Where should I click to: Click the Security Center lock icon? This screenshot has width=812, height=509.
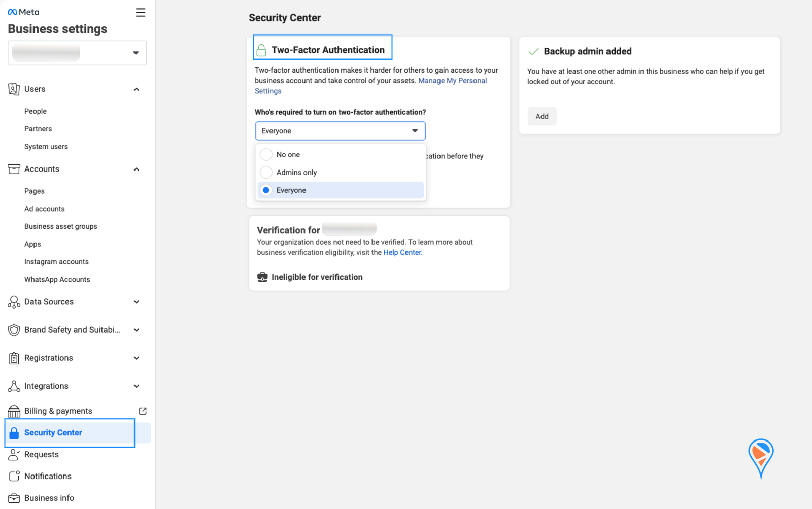(14, 433)
